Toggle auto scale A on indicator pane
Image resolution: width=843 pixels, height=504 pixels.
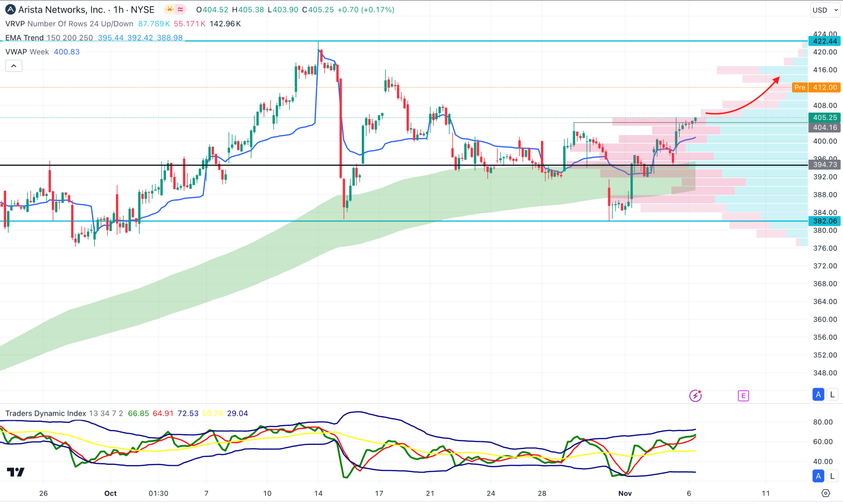818,476
